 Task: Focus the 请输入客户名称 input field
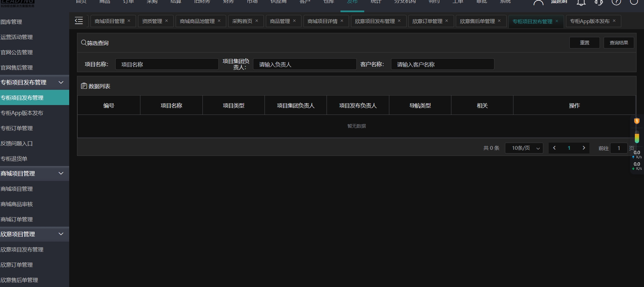(x=443, y=64)
